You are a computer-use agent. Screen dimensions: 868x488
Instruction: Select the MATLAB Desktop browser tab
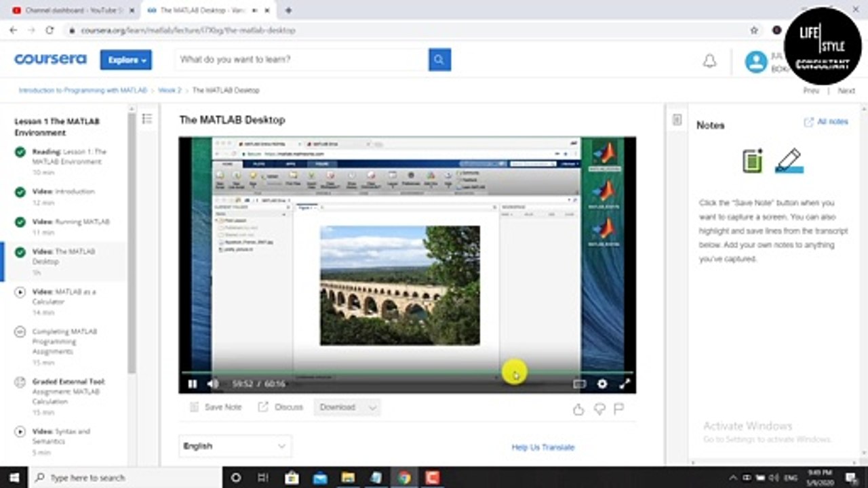pos(210,10)
